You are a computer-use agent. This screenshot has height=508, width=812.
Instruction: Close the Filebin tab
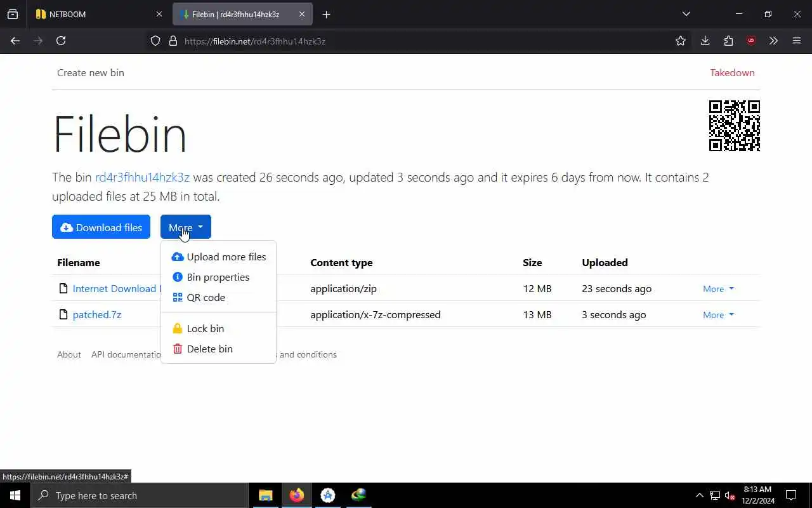coord(302,14)
